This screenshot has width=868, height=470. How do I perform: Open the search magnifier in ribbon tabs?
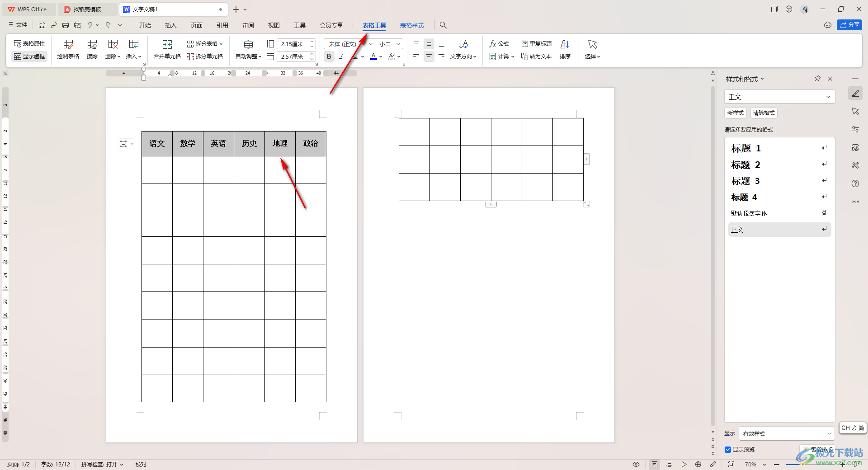pos(443,25)
